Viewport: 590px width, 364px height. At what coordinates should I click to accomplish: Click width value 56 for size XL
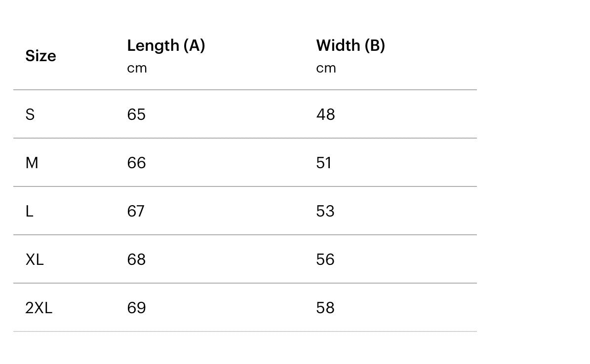(325, 259)
